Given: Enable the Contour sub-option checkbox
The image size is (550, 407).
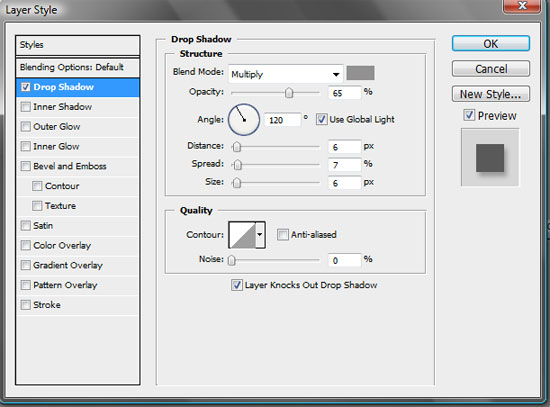Looking at the screenshot, I should point(37,186).
